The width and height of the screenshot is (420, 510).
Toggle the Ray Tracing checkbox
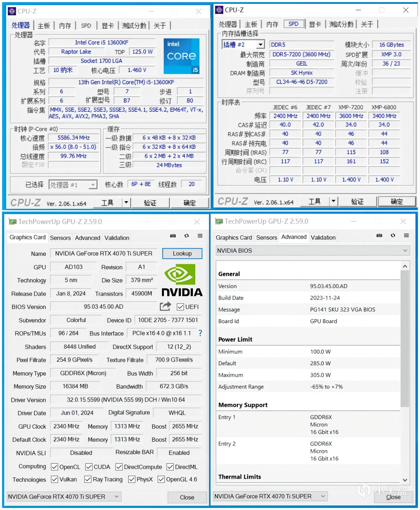[88, 479]
